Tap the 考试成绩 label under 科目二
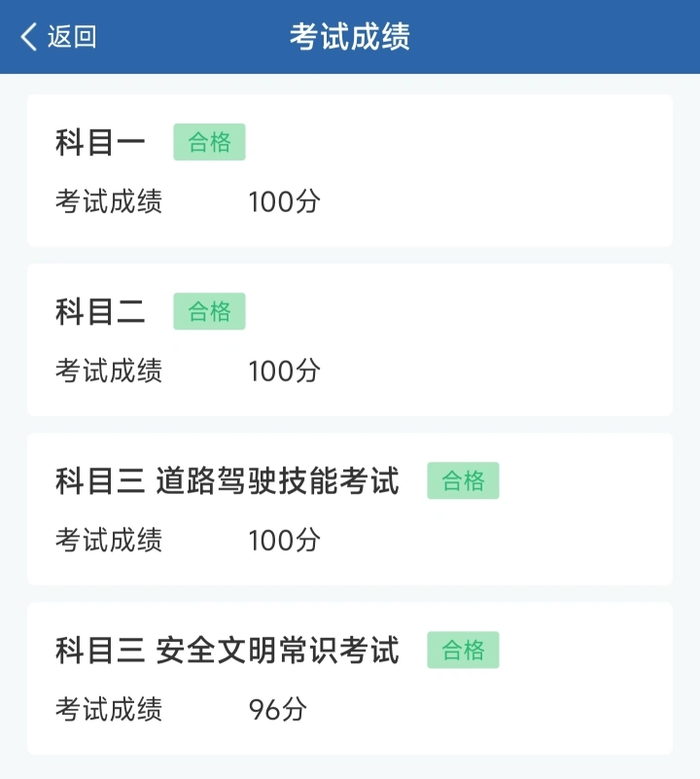Viewport: 700px width, 779px height. click(109, 372)
